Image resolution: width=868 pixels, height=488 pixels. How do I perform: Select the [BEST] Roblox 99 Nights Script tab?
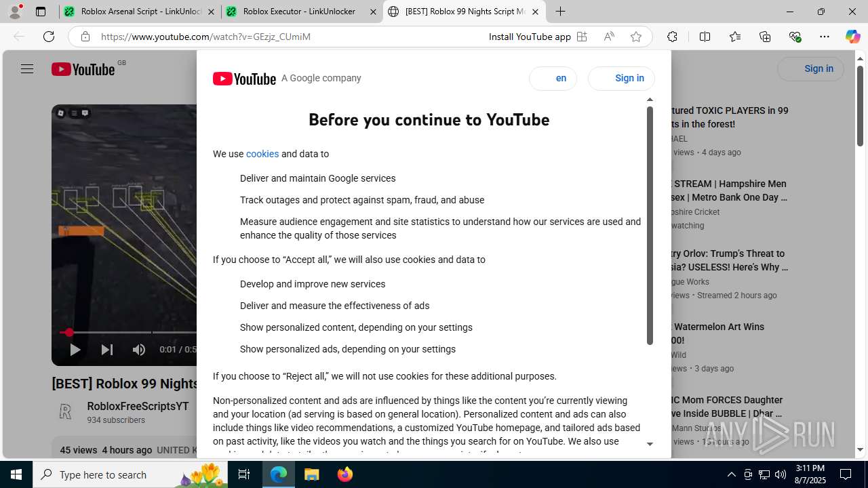[x=464, y=12]
